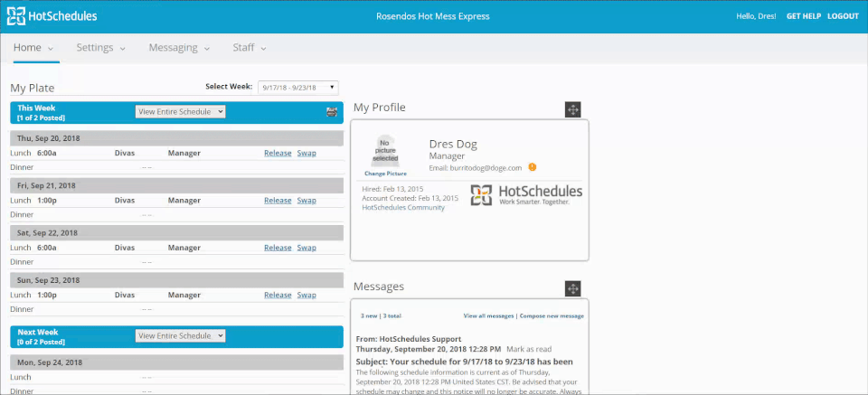Click Rosendos Hot Mess Express title
Image resolution: width=868 pixels, height=395 pixels.
point(433,16)
